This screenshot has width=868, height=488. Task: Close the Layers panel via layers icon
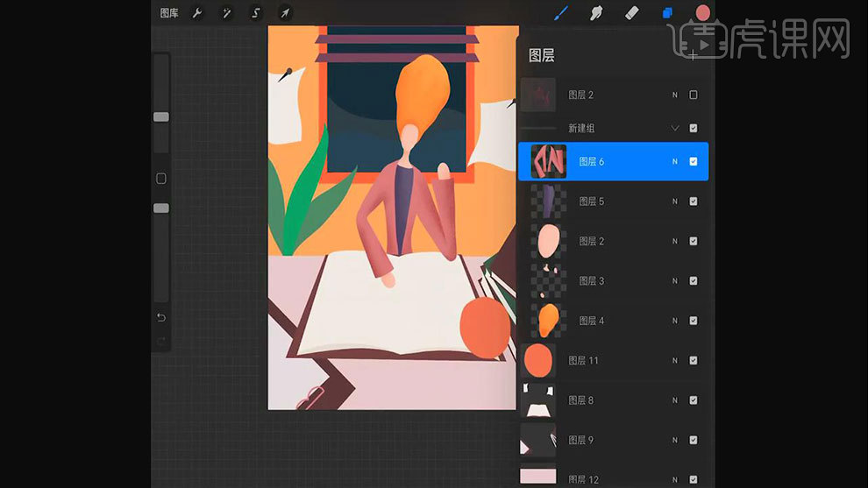tap(667, 13)
